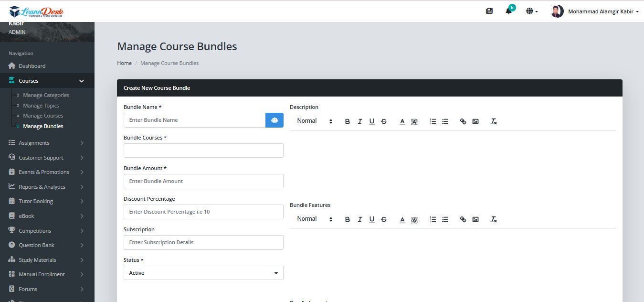Toggle strikethrough in Bundle Features editor
Image resolution: width=644 pixels, height=302 pixels.
[384, 219]
